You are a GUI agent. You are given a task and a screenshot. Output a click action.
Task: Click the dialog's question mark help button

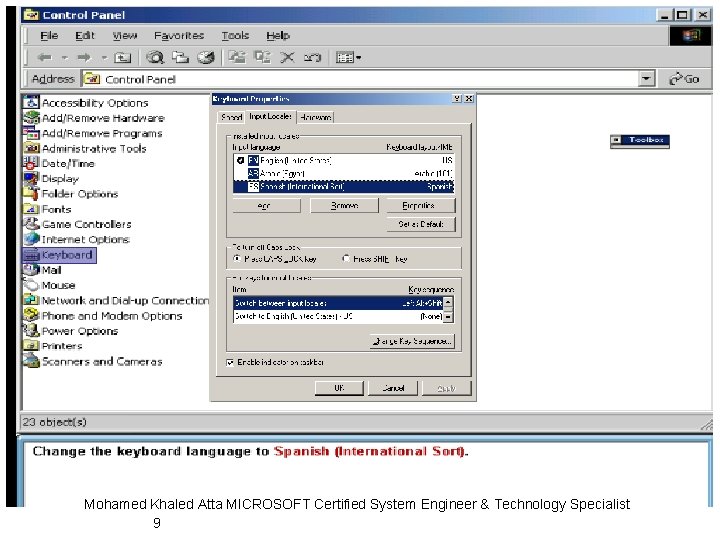[x=457, y=98]
